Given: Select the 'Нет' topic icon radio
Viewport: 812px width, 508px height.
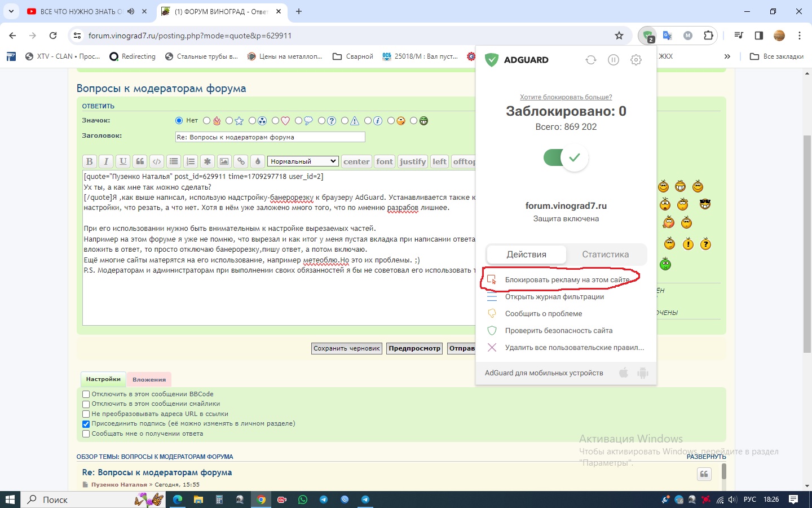Looking at the screenshot, I should [x=179, y=121].
